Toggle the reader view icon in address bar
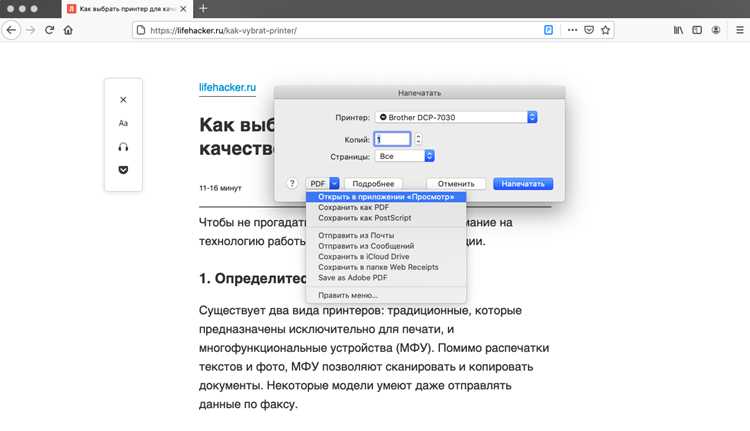750x431 pixels. pyautogui.click(x=548, y=30)
